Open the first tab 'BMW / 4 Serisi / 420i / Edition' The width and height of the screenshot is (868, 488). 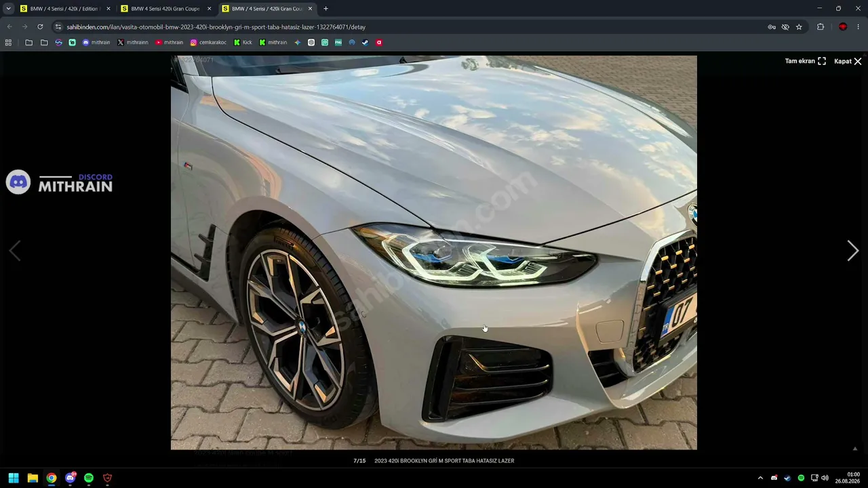point(64,9)
